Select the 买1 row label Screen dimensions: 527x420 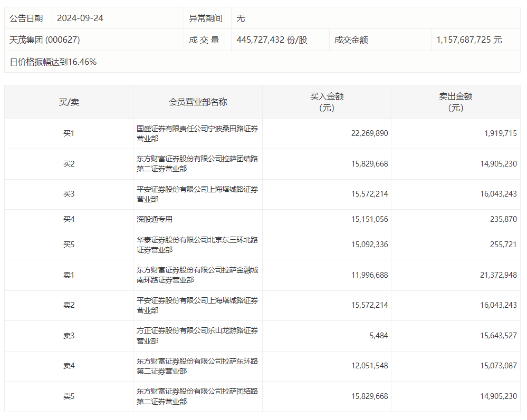pos(69,133)
